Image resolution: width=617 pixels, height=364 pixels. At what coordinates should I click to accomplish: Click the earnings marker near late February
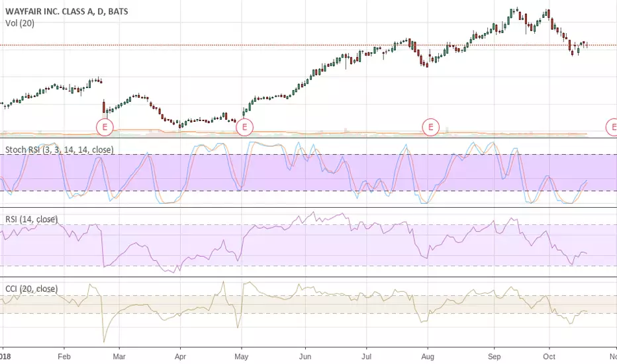click(x=105, y=127)
